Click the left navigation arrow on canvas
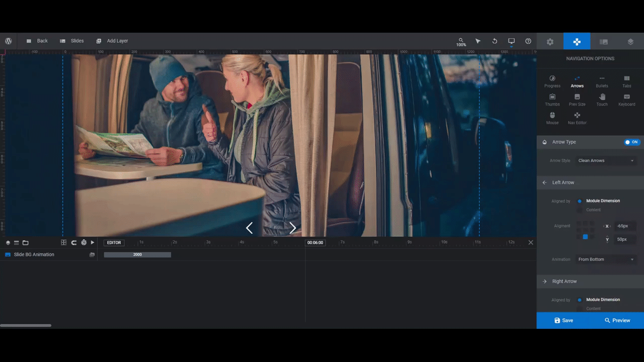 249,228
